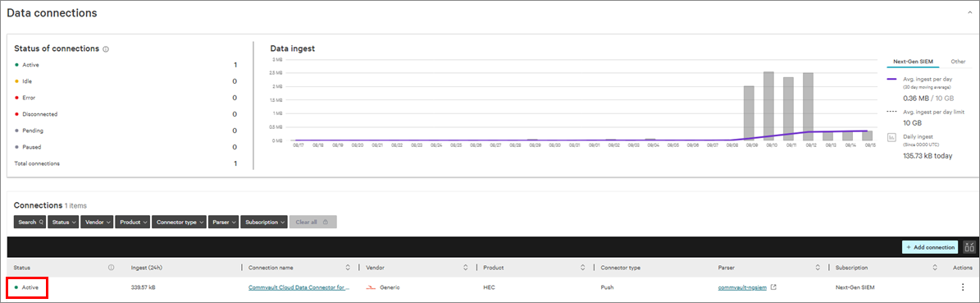
Task: Switch to the Other tab
Action: 958,62
